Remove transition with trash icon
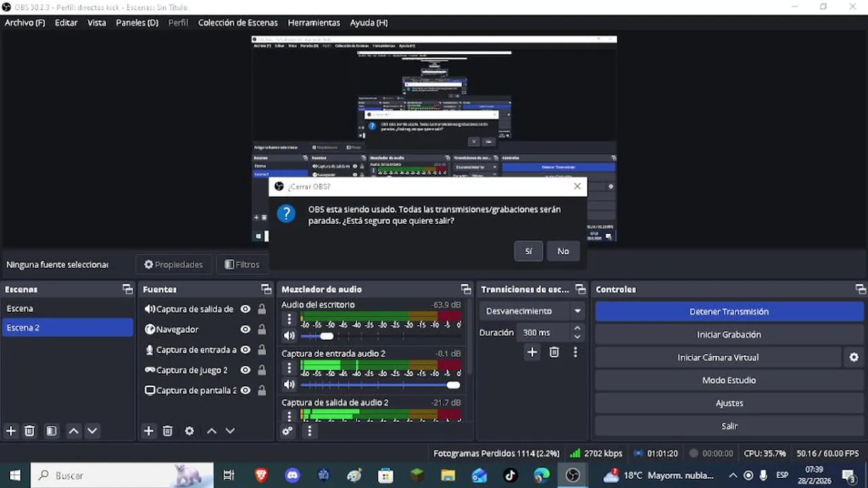Image resolution: width=868 pixels, height=488 pixels. [554, 352]
